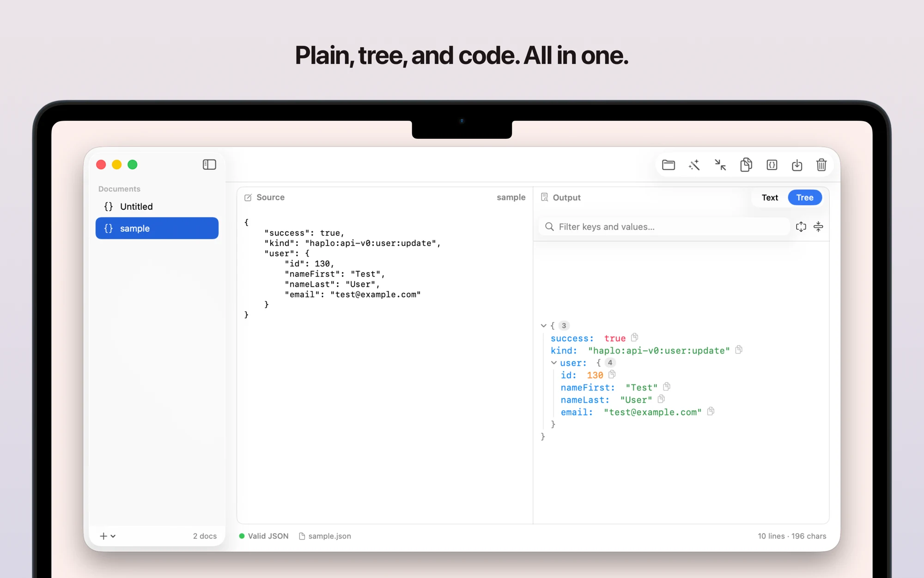
Task: Expand all tree nodes icon
Action: point(801,227)
